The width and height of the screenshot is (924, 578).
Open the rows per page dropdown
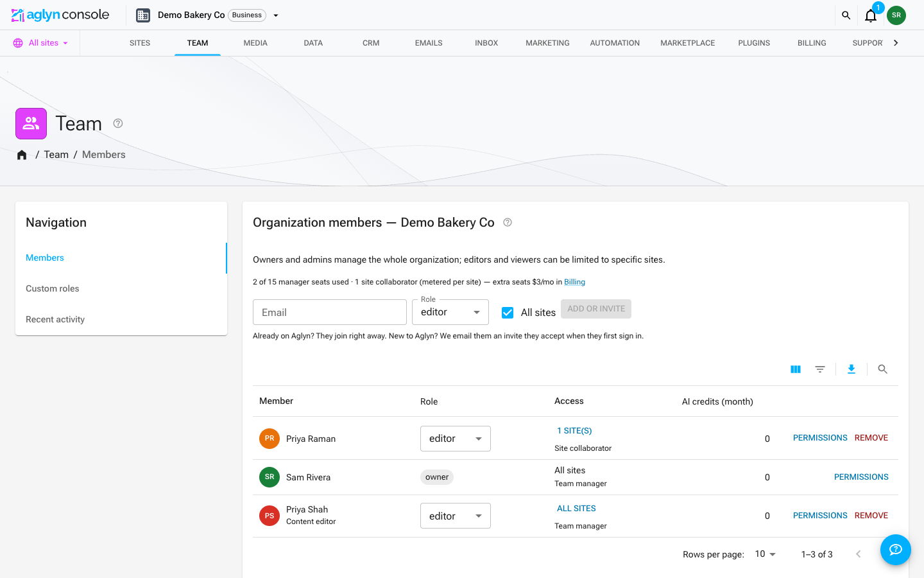click(766, 554)
